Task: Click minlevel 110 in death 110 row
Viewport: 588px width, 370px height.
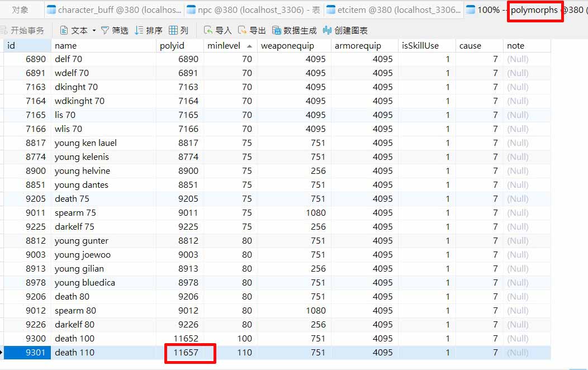Action: coord(230,352)
